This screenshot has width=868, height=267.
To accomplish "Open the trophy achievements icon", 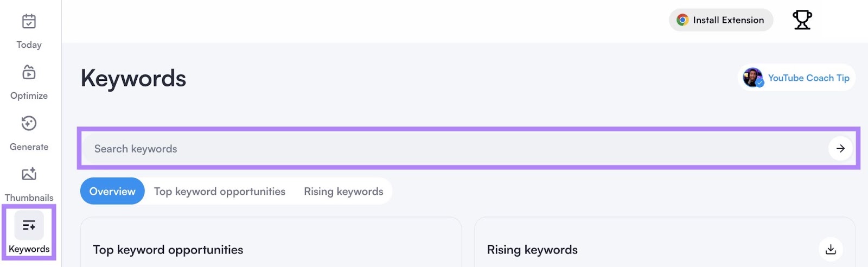I will [802, 20].
